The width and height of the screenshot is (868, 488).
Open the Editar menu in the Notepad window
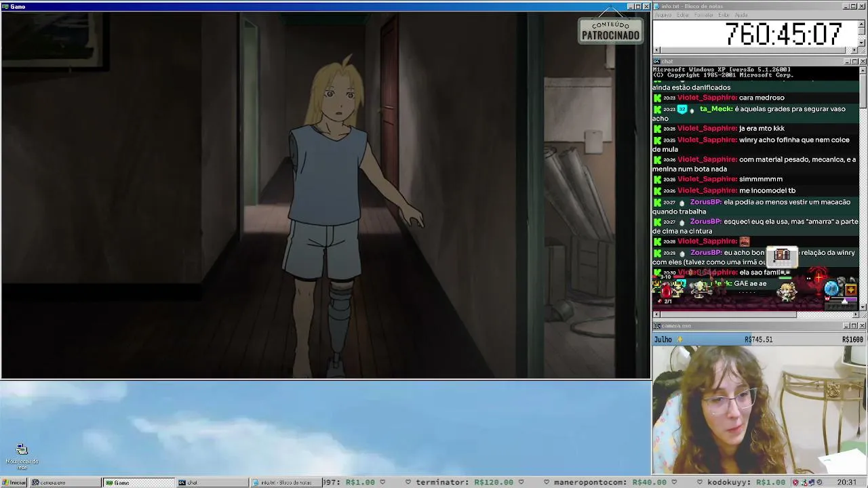pos(683,15)
